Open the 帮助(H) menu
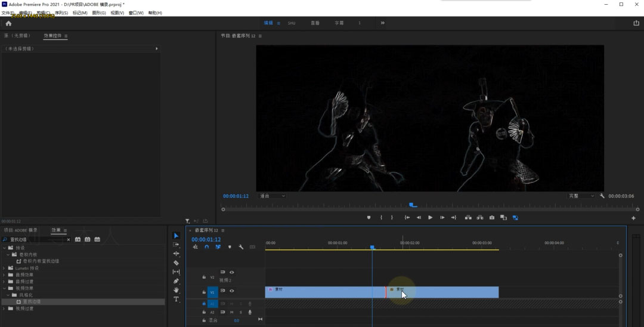The height and width of the screenshot is (327, 644). (x=155, y=13)
